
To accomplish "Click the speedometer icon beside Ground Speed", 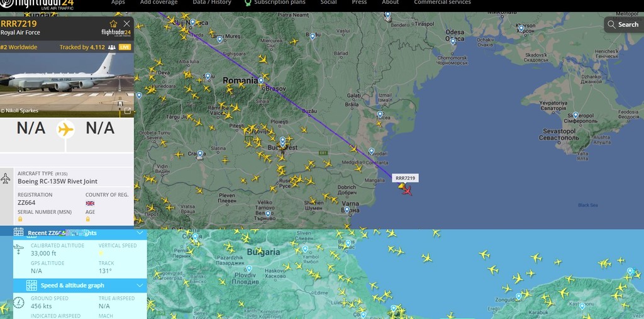I will tap(18, 303).
